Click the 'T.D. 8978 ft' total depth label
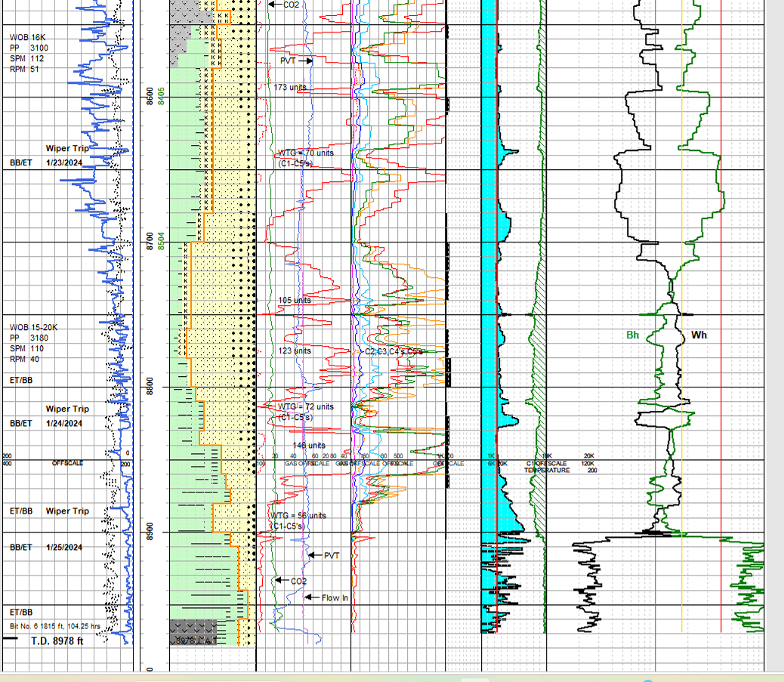 click(x=57, y=641)
